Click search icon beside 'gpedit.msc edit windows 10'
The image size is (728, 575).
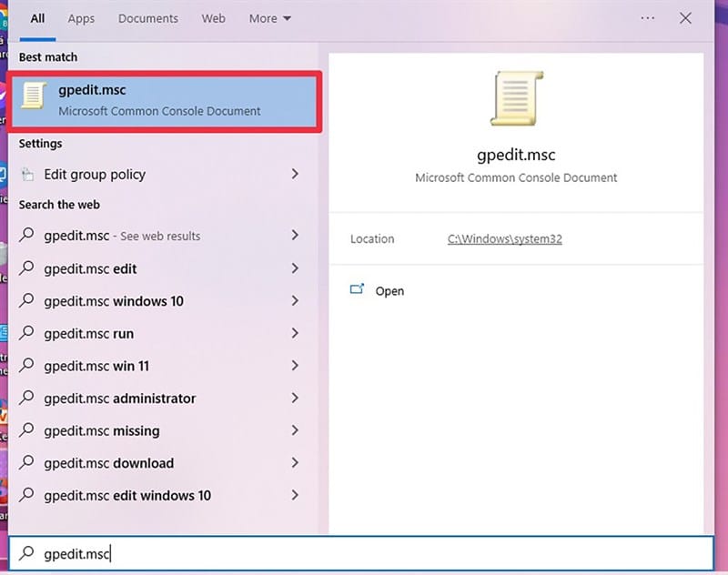tap(27, 495)
